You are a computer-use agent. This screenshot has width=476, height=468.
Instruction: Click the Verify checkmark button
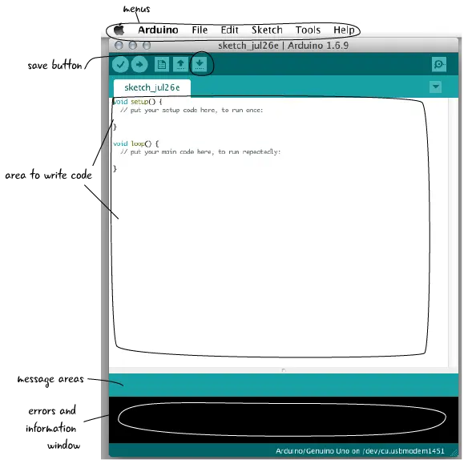[120, 64]
